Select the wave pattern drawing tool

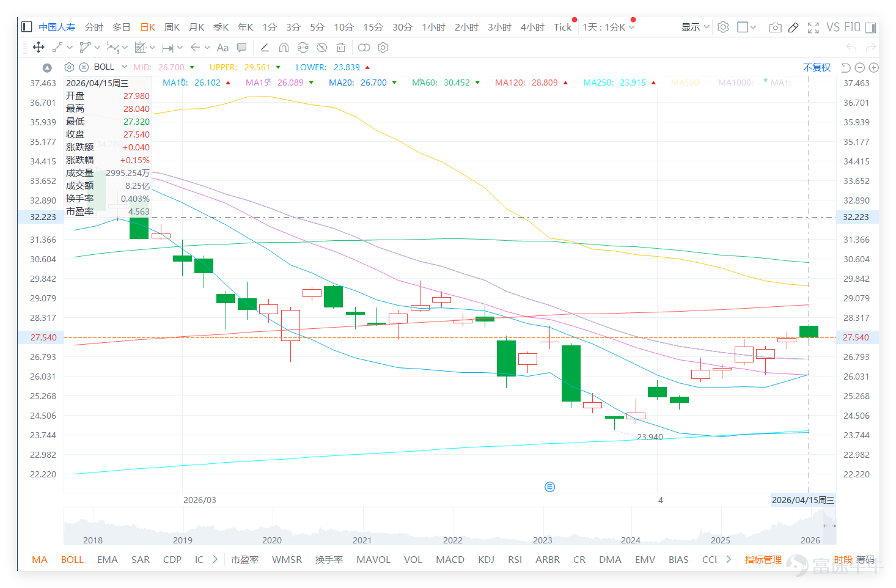pyautogui.click(x=112, y=47)
